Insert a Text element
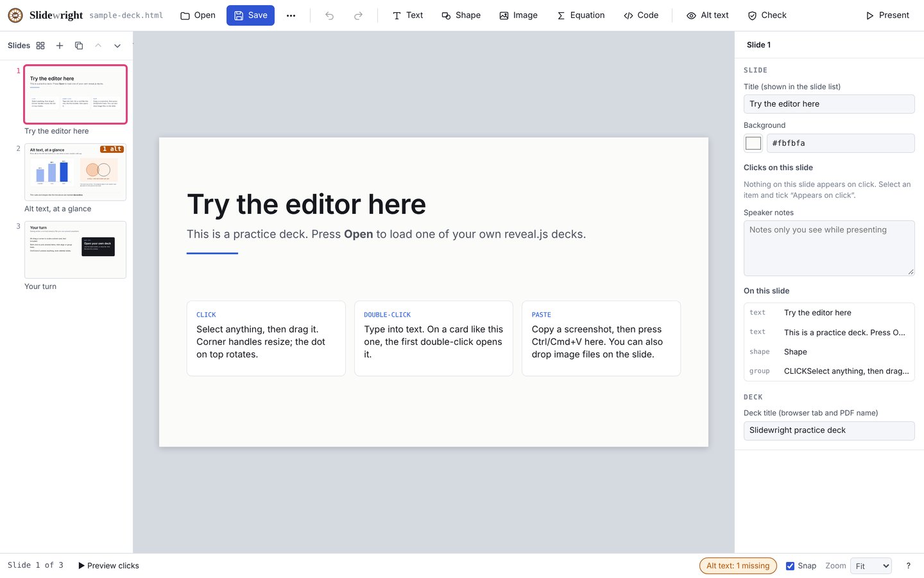Image resolution: width=924 pixels, height=578 pixels. coord(407,15)
